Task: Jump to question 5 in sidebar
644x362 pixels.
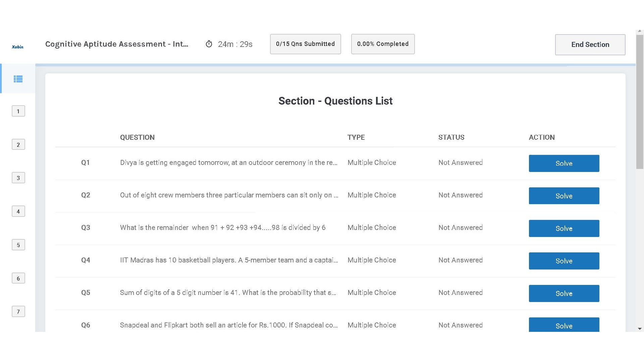Action: [18, 245]
